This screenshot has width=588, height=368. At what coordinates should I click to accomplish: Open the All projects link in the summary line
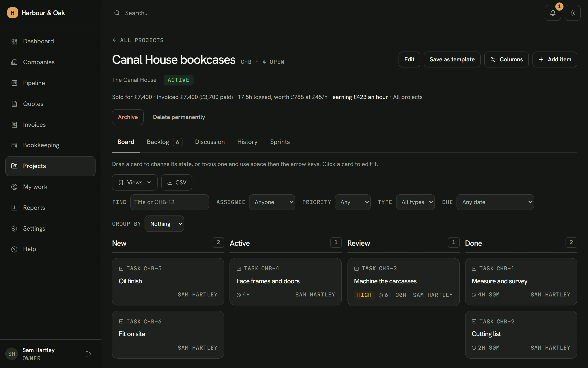[x=408, y=97]
